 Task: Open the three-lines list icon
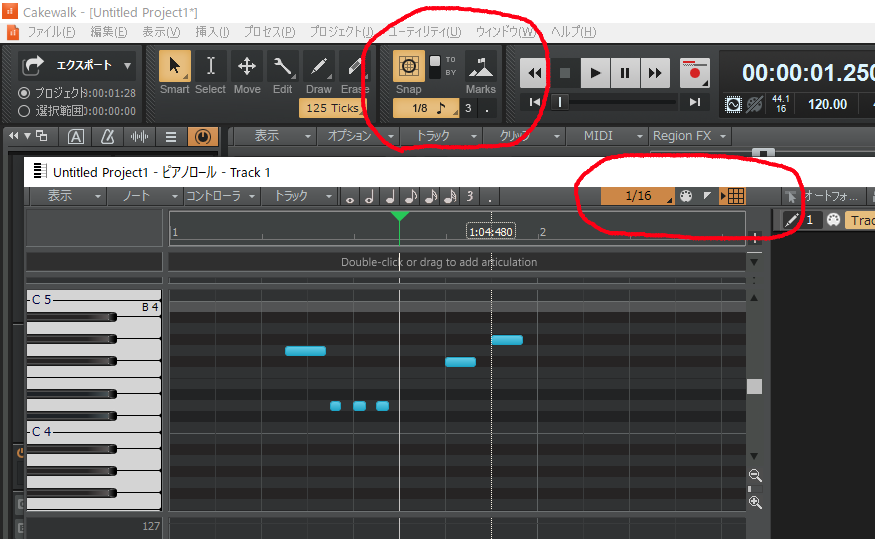coord(171,136)
